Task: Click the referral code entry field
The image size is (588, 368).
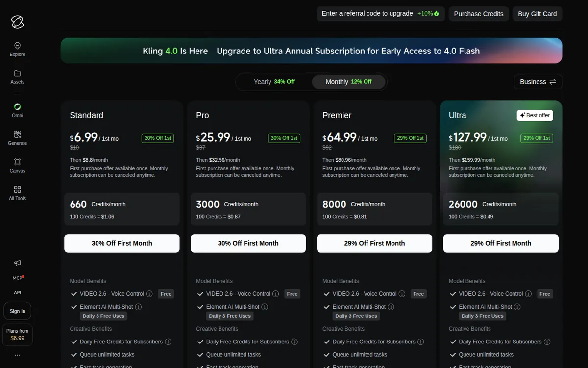Action: 381,14
